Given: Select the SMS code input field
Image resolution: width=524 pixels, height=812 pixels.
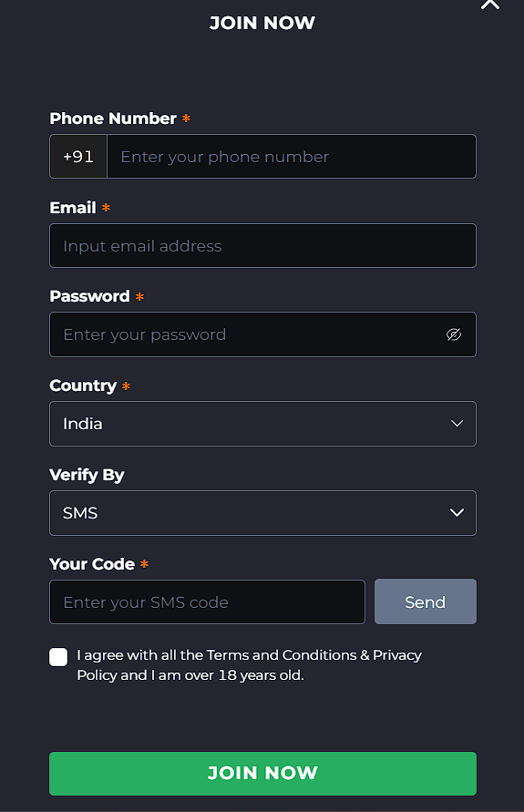Looking at the screenshot, I should pos(207,601).
